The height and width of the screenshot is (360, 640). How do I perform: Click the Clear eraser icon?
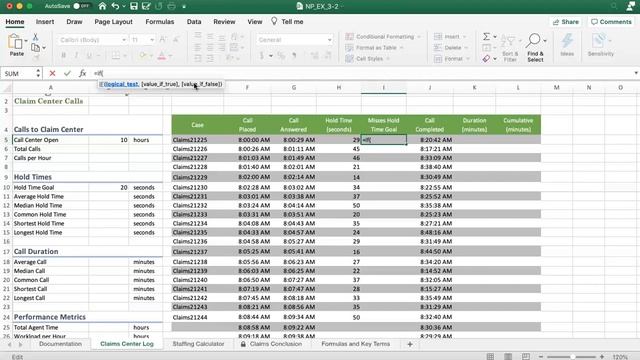click(x=486, y=59)
